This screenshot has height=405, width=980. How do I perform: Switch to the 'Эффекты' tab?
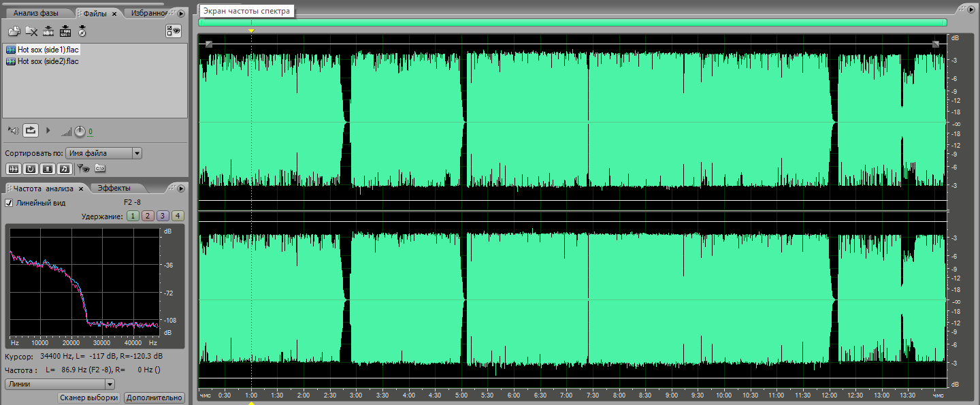(114, 189)
